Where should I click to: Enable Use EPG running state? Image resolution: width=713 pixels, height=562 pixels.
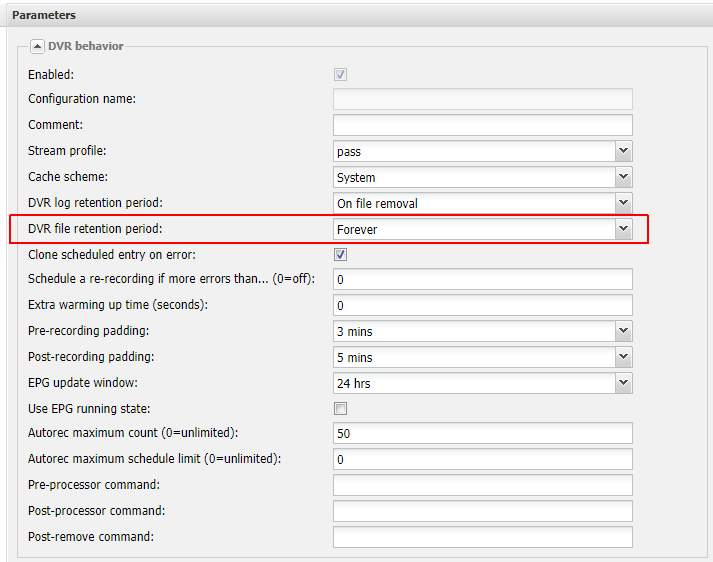point(340,408)
